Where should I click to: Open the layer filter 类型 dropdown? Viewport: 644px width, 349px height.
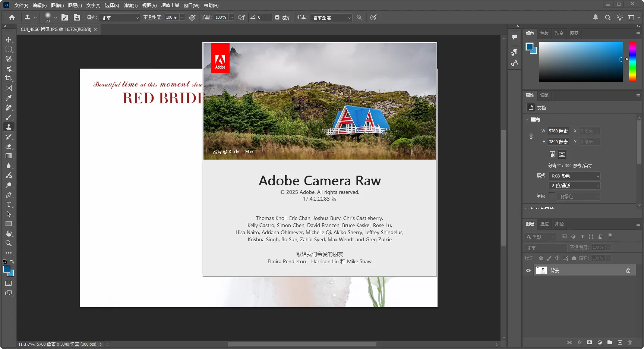tap(540, 237)
